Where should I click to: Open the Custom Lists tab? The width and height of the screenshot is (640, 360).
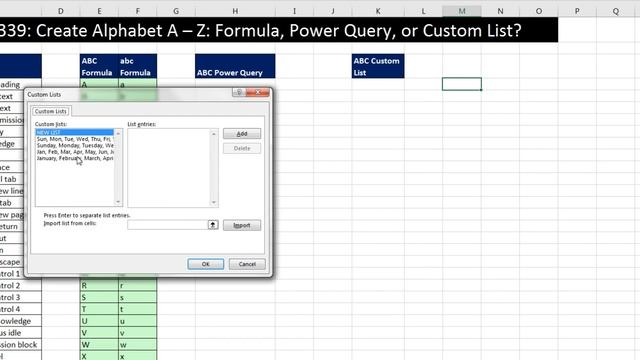pos(51,111)
